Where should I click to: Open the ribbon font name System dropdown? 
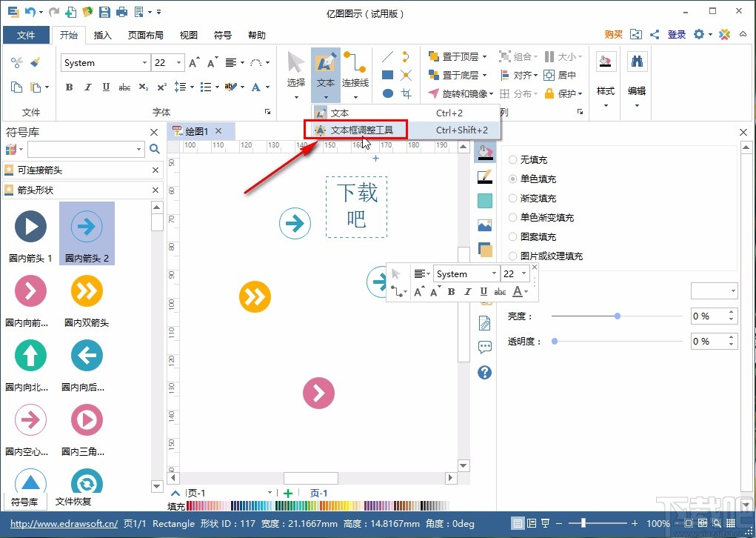[x=144, y=63]
